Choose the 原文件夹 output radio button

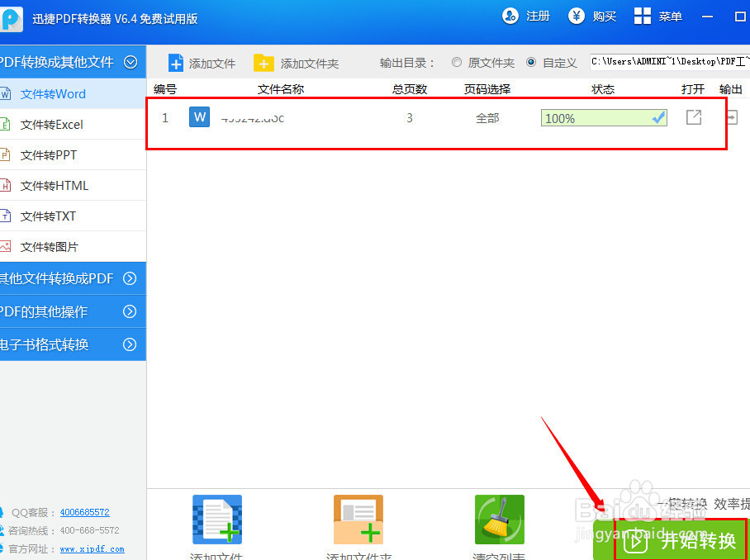[457, 62]
